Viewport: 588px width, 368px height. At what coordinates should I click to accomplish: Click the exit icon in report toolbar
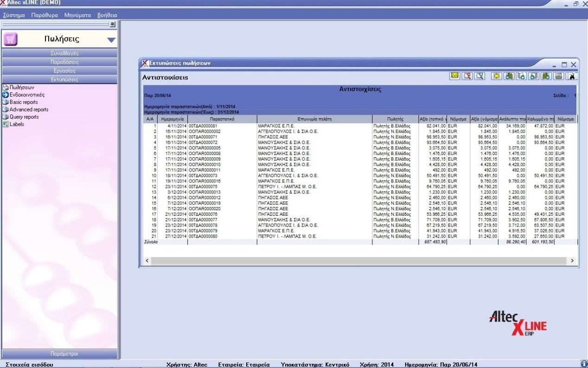pyautogui.click(x=571, y=76)
